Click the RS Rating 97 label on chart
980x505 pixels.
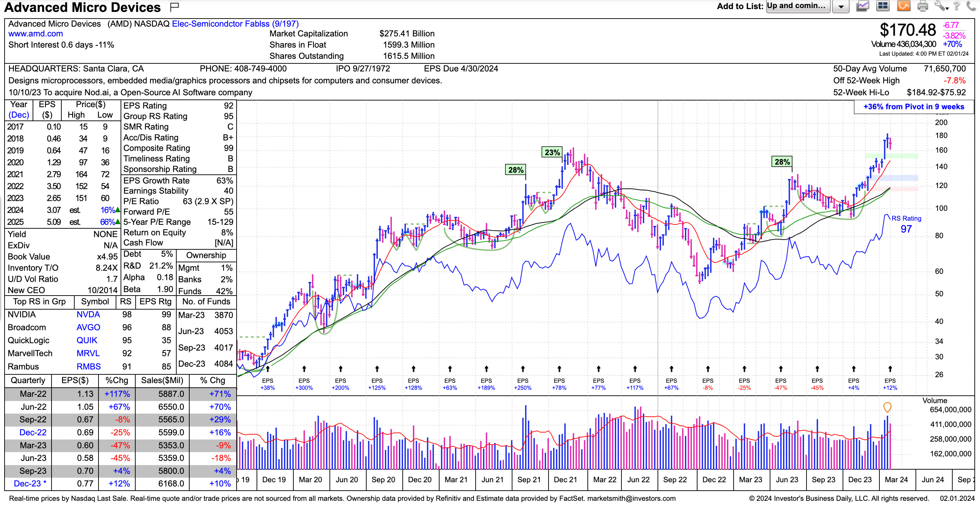(x=906, y=224)
